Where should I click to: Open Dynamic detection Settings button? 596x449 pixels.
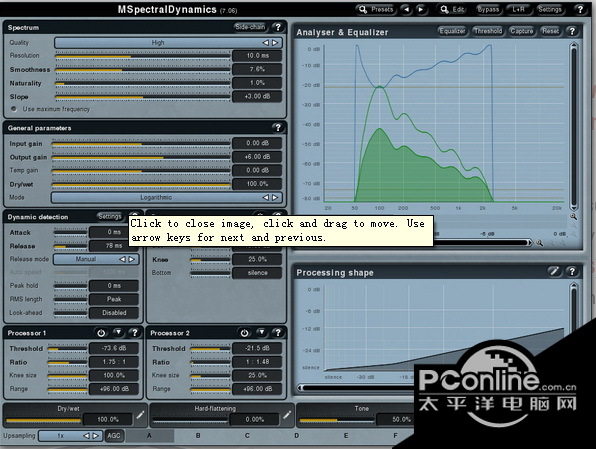coord(109,217)
